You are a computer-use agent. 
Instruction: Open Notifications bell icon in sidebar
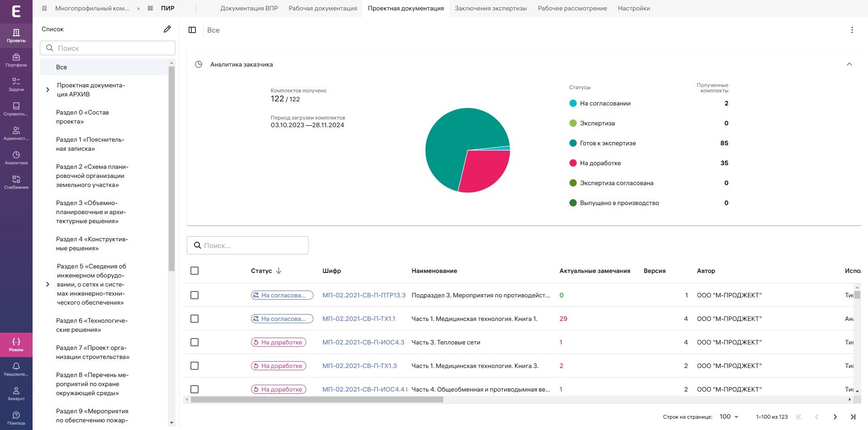point(16,369)
